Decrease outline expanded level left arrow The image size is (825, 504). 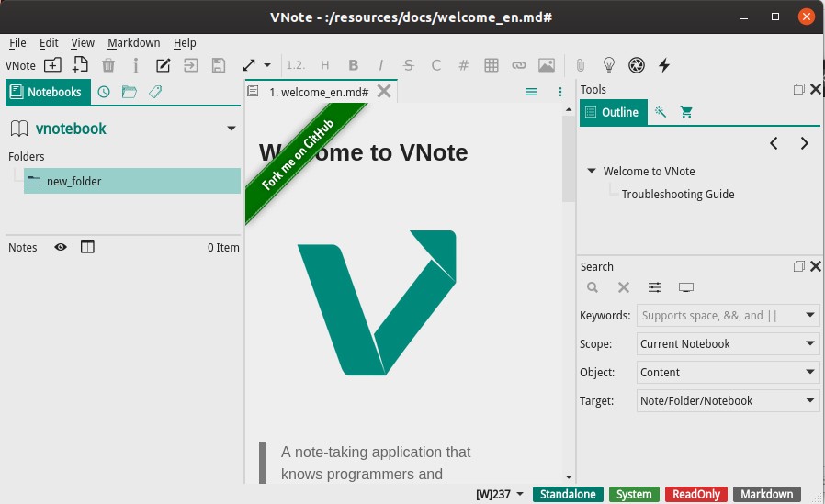774,143
